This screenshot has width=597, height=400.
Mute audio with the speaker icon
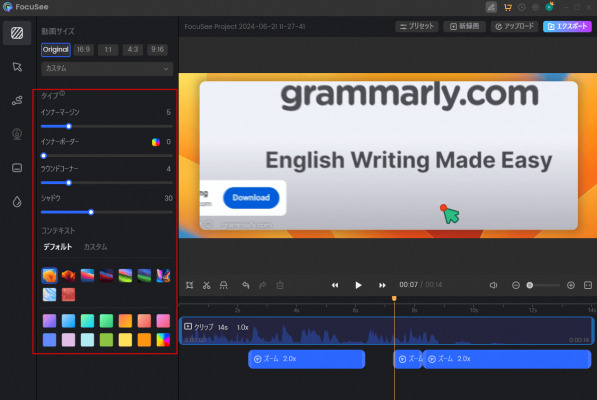click(493, 285)
